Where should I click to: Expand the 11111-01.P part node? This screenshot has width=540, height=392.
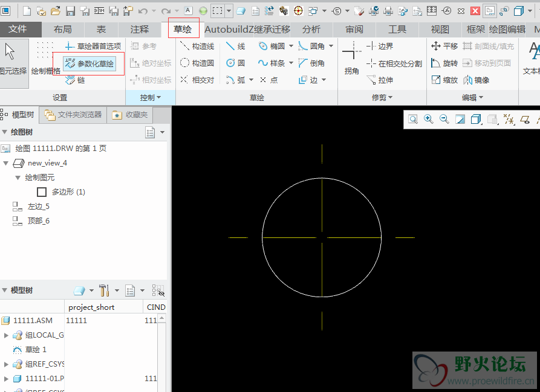(6, 379)
